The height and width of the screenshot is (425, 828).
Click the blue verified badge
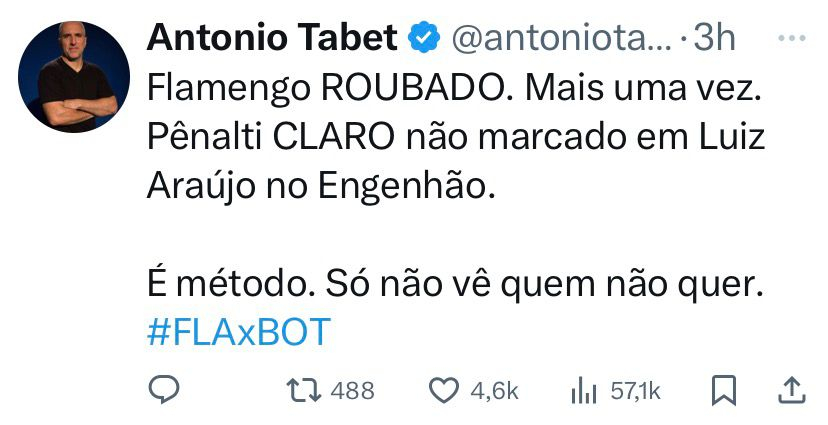tap(424, 37)
